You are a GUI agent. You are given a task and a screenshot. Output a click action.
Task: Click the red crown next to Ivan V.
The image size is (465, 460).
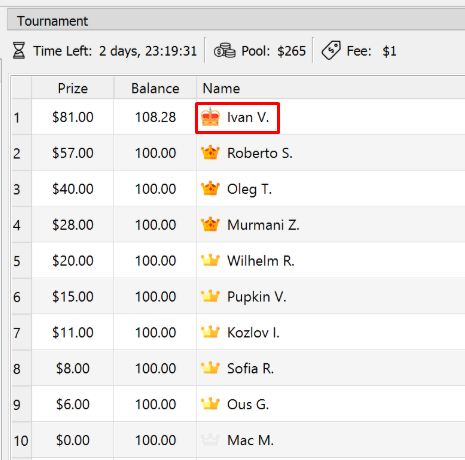tap(210, 117)
